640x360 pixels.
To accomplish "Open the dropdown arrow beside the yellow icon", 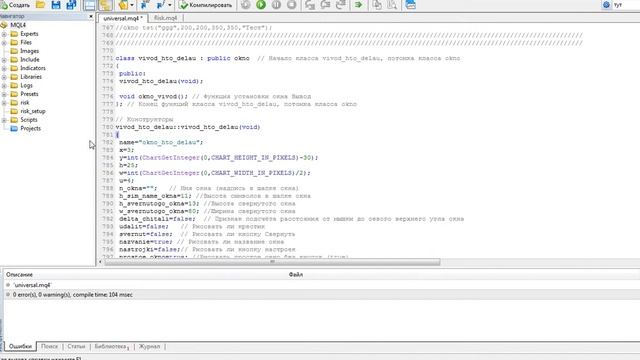I will point(132,5).
